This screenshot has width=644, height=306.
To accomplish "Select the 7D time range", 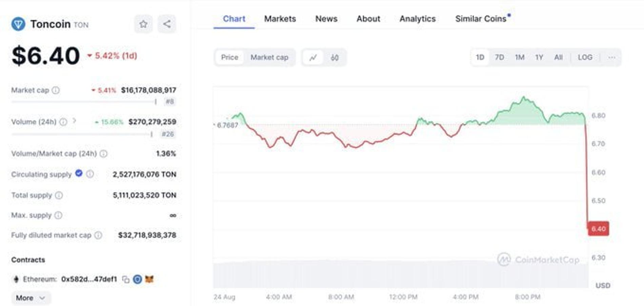I will (x=499, y=58).
